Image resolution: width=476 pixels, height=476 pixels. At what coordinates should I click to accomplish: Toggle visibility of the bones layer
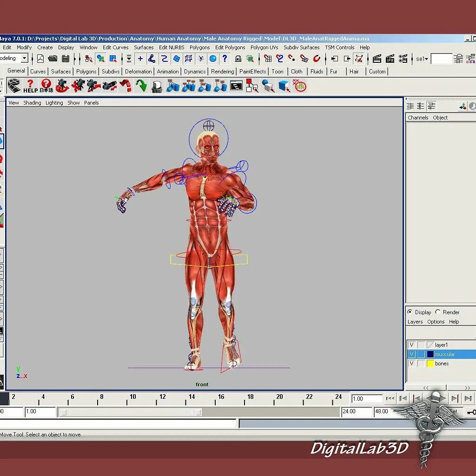coord(411,364)
